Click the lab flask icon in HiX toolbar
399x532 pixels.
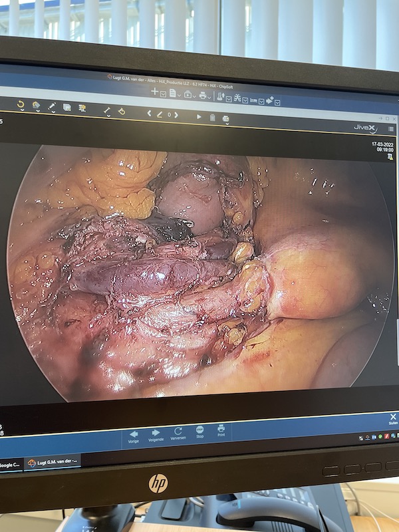click(221, 97)
